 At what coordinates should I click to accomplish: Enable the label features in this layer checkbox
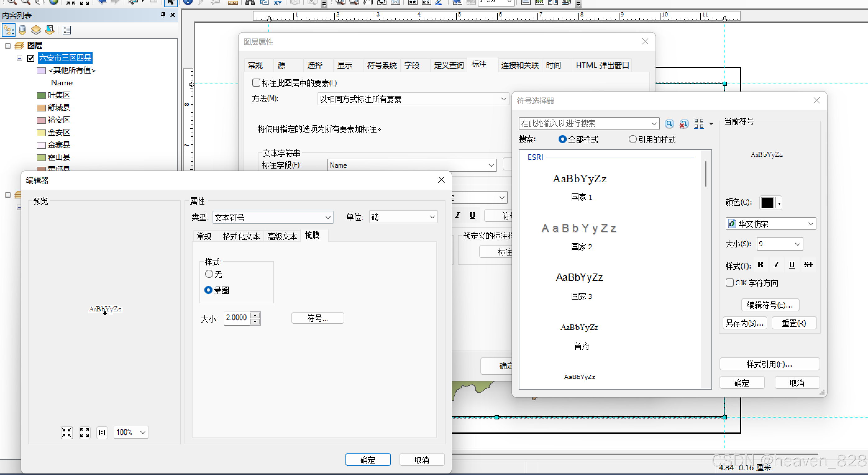(256, 83)
